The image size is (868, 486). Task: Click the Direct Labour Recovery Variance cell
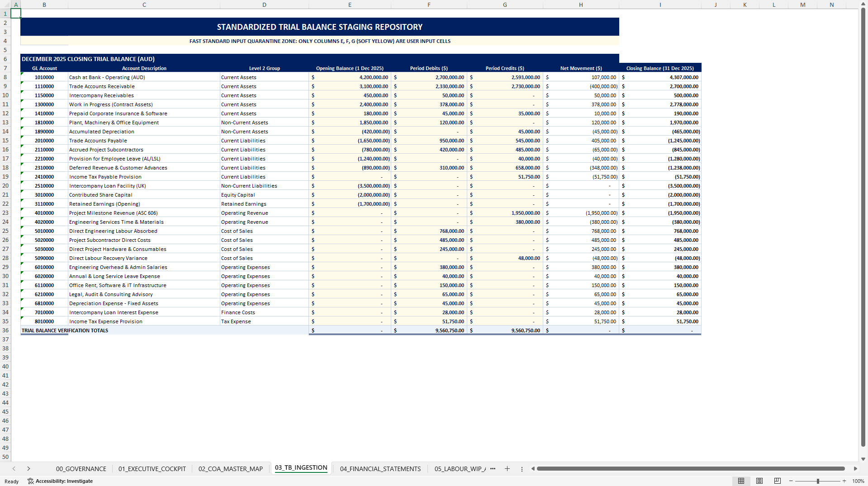(x=144, y=258)
